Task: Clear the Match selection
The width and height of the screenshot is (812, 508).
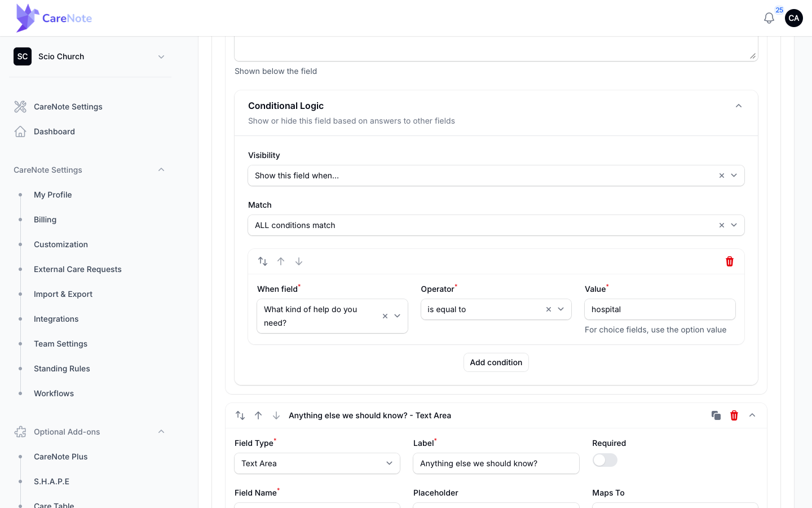Action: [x=722, y=225]
